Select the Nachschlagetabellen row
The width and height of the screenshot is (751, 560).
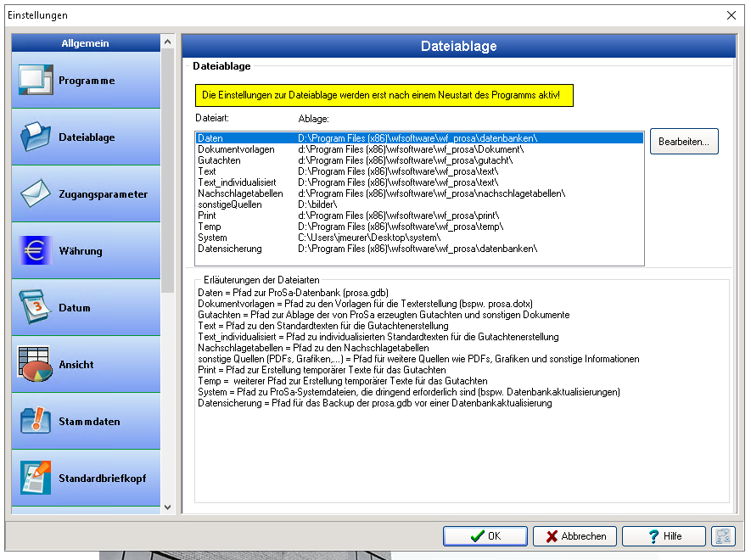pos(419,193)
